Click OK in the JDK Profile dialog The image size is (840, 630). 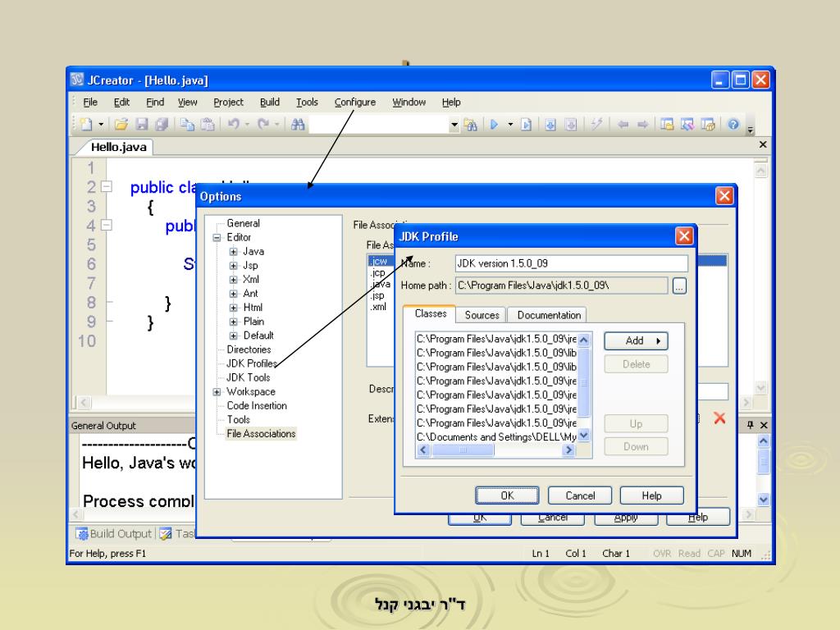click(507, 495)
